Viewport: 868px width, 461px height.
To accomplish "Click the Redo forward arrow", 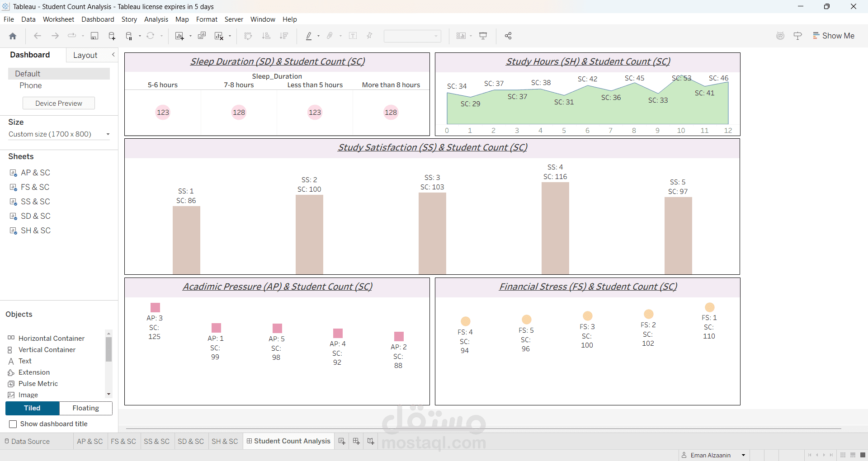I will [55, 36].
